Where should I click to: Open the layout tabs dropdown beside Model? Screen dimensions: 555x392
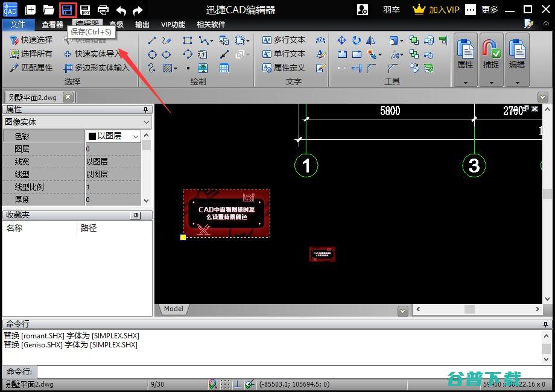point(403,311)
